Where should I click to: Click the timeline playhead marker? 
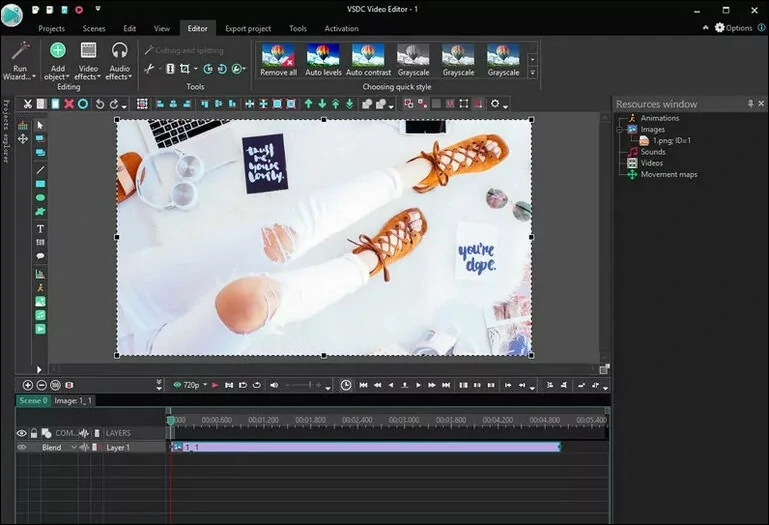pos(171,420)
